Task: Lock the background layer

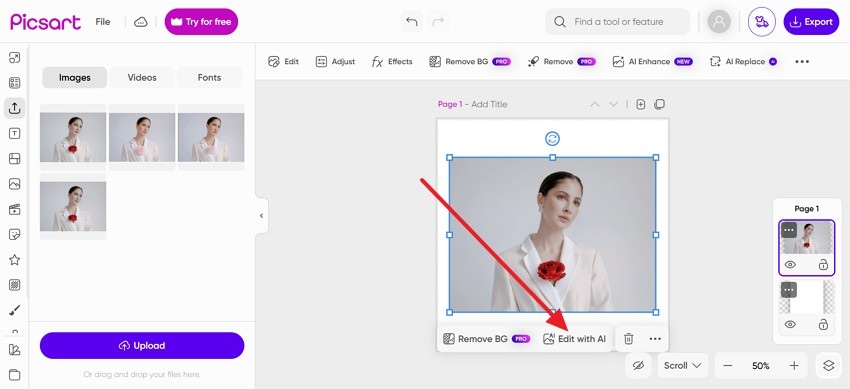Action: click(x=823, y=325)
